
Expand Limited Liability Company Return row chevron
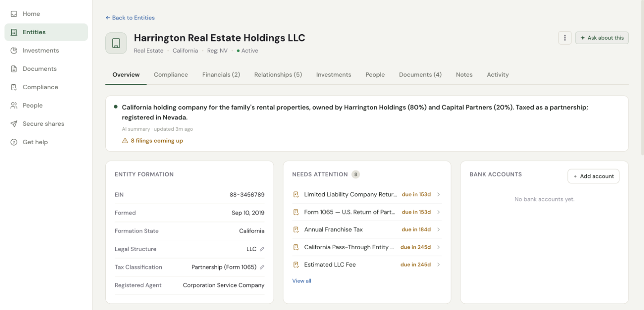[439, 195]
